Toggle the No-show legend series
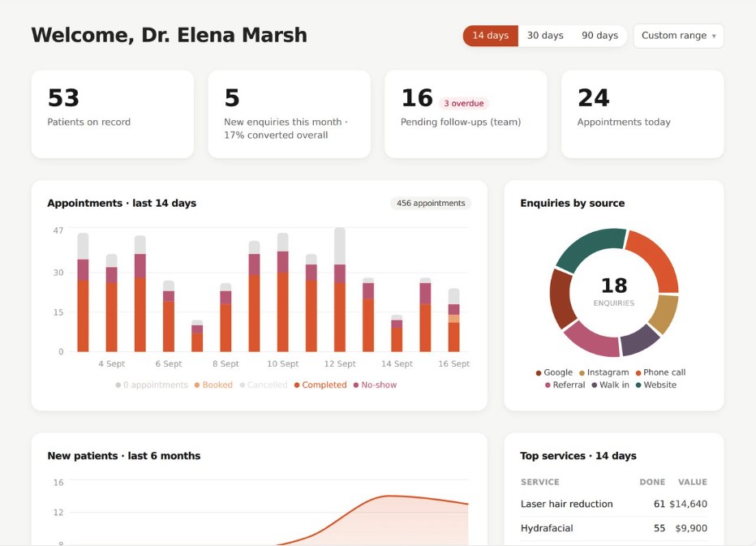This screenshot has width=756, height=546. pos(375,385)
